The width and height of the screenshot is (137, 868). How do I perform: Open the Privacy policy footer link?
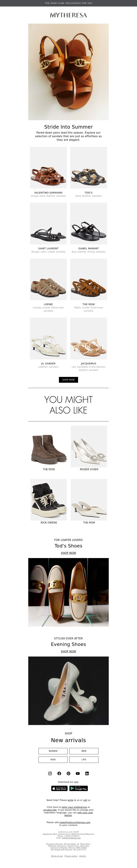coord(71,856)
